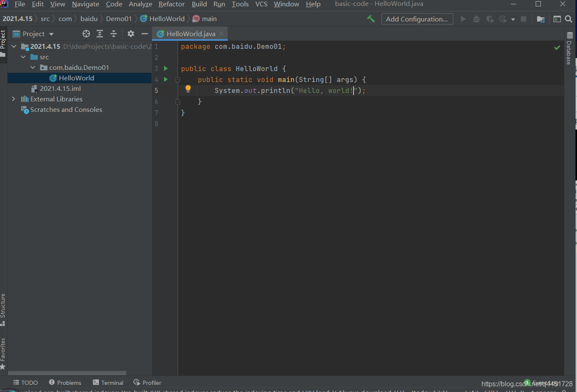Screen dimensions: 577x392
Task: Click Demo01 breadcrumb in navigation bar
Action: click(119, 19)
